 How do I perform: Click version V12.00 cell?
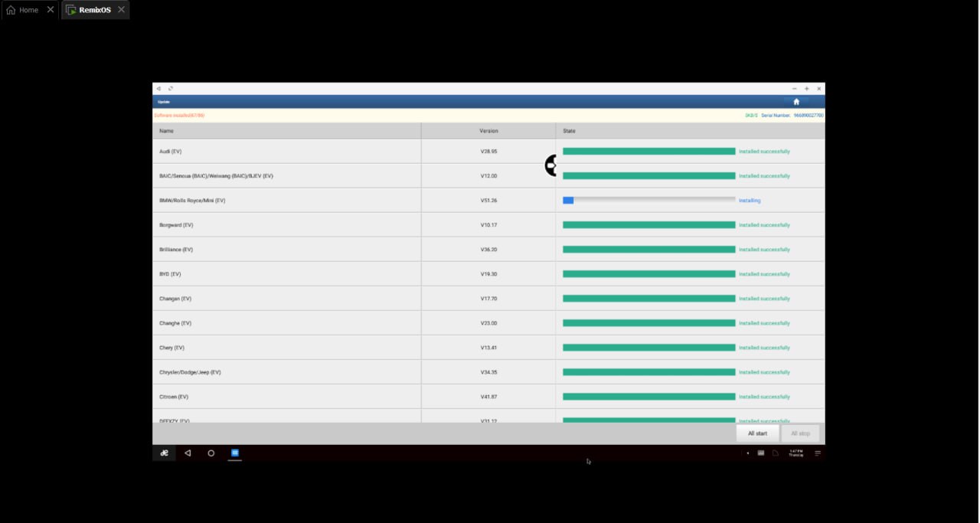click(488, 176)
